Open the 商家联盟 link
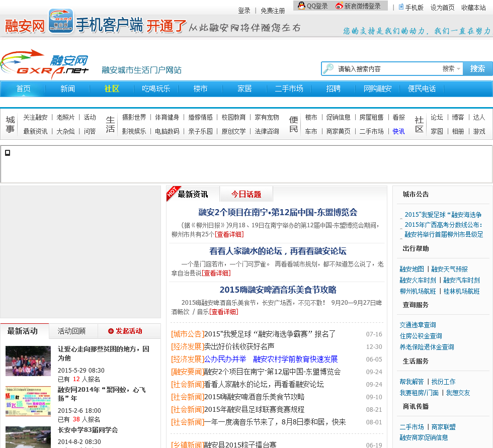This screenshot has height=448, width=493. [443, 427]
